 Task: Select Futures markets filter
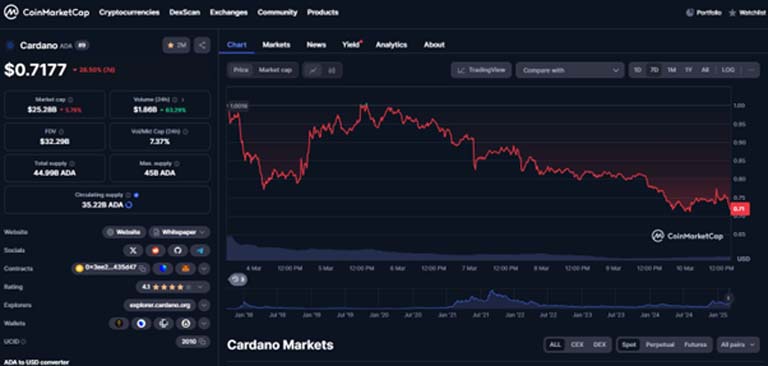tap(696, 345)
